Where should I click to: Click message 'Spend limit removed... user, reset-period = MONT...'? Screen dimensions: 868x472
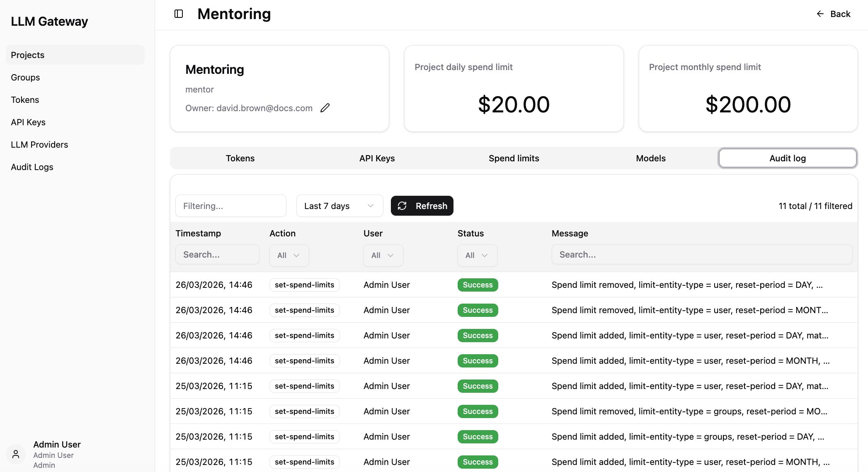(x=690, y=310)
